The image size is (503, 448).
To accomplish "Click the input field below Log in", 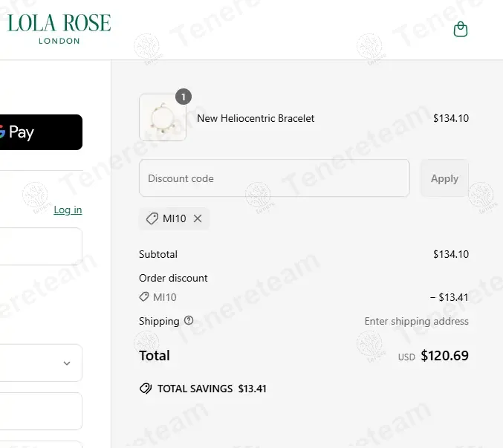I will pyautogui.click(x=40, y=247).
